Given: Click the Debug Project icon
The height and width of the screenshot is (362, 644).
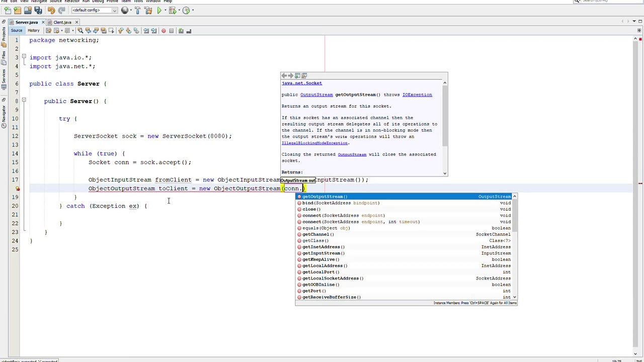Looking at the screenshot, I should (x=172, y=10).
